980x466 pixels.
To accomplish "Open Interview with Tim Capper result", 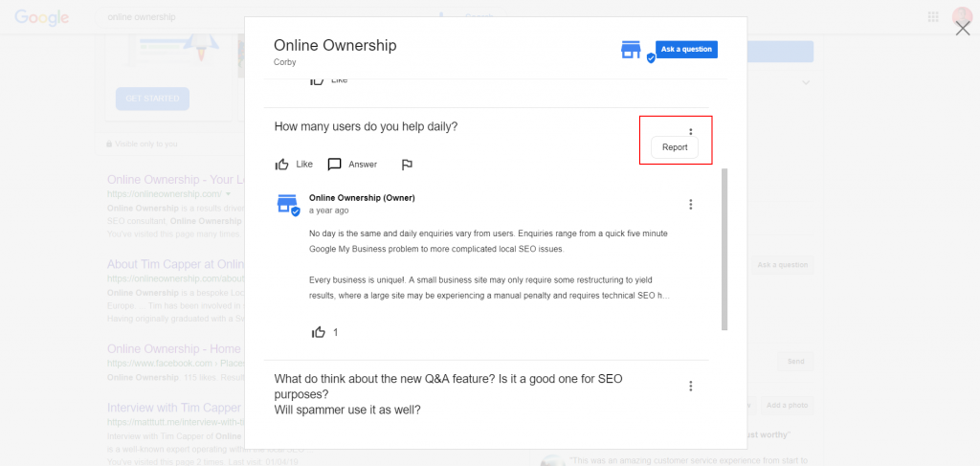I will pyautogui.click(x=174, y=408).
